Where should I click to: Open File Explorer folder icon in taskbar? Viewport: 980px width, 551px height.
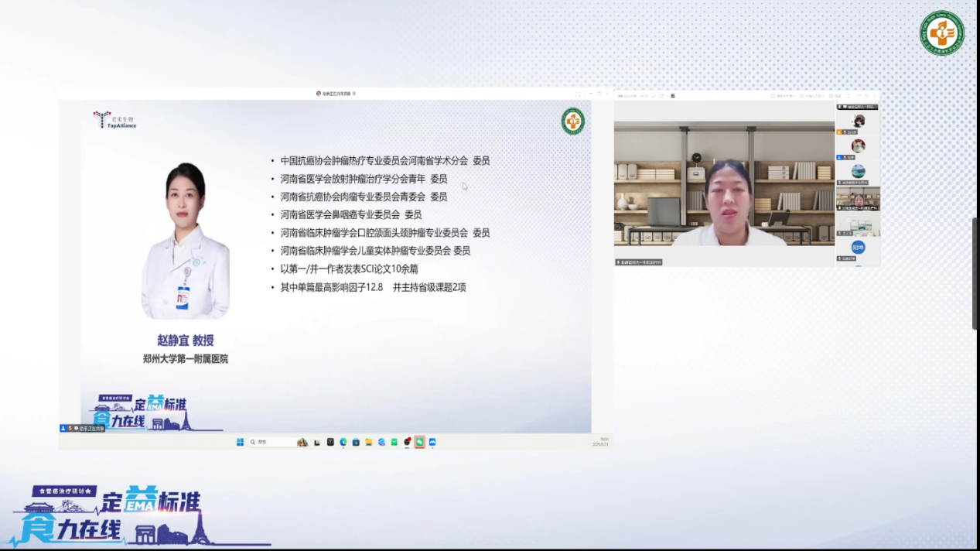tap(369, 442)
